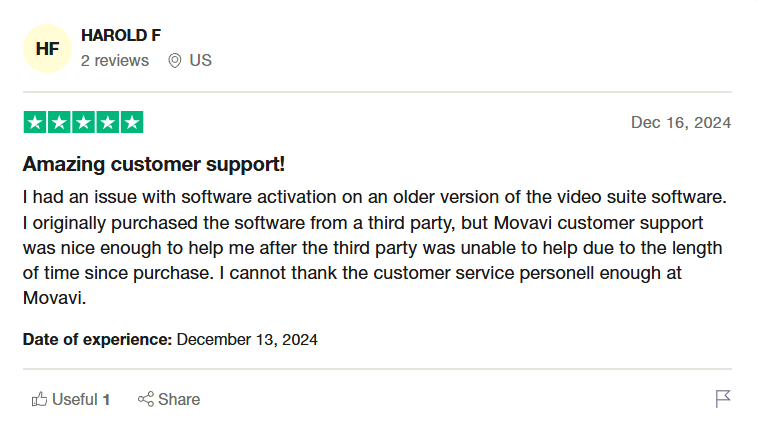Click the US location pin icon
The height and width of the screenshot is (425, 758).
pos(175,60)
